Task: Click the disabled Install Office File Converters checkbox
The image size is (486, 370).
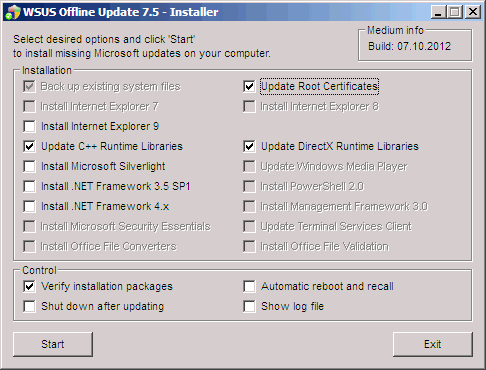Action: pyautogui.click(x=29, y=247)
